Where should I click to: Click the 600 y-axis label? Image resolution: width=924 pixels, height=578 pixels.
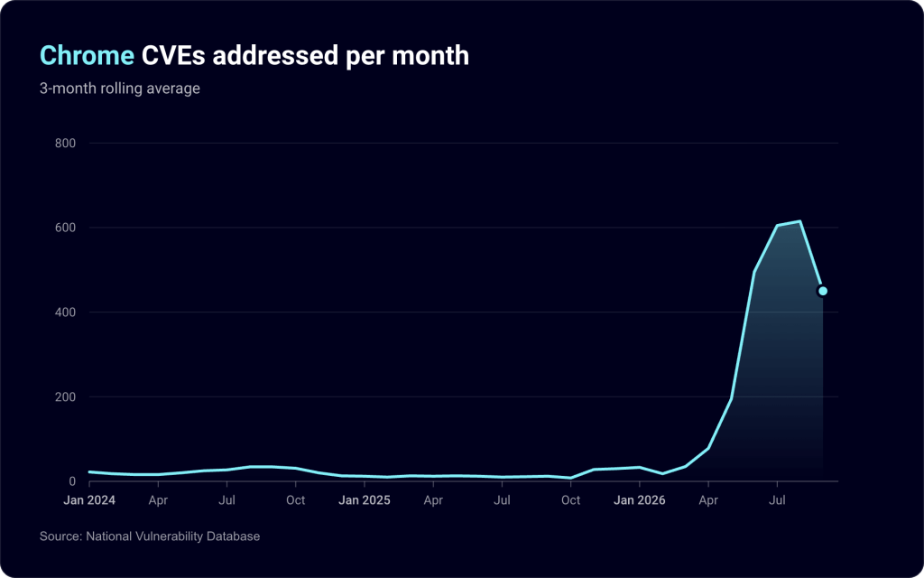tap(66, 228)
